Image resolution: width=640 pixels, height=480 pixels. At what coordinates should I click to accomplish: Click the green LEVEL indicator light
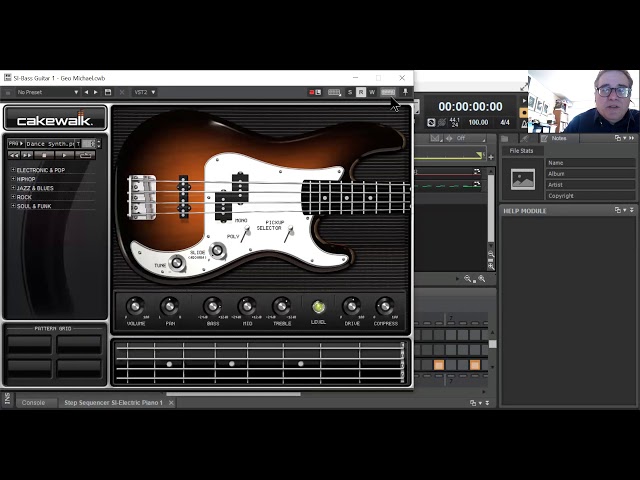(x=318, y=307)
